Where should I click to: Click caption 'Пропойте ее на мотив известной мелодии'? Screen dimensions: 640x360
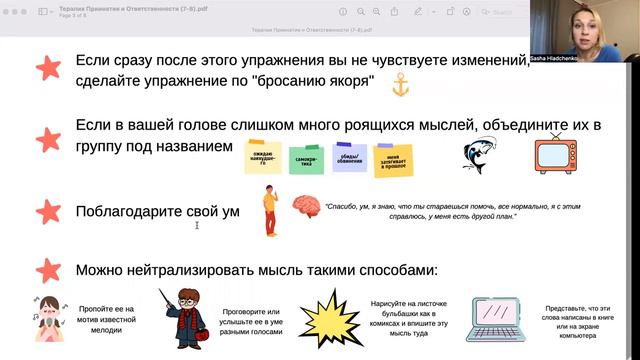click(106, 319)
